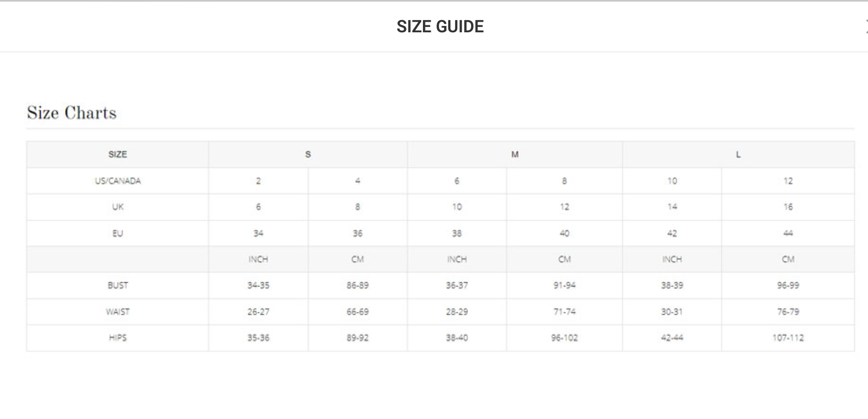This screenshot has height=419, width=868.
Task: Click the BUST row label
Action: [x=117, y=286]
